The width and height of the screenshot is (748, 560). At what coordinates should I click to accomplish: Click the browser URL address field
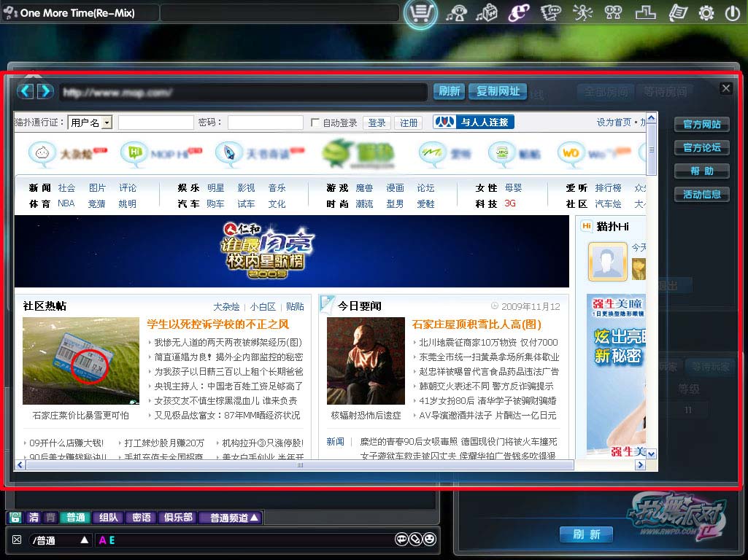(243, 91)
